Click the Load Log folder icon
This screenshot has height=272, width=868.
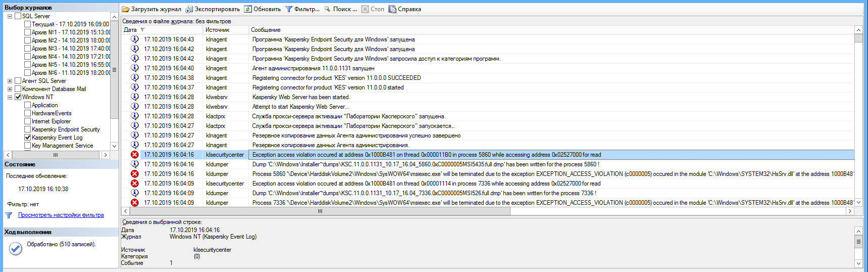[x=126, y=9]
